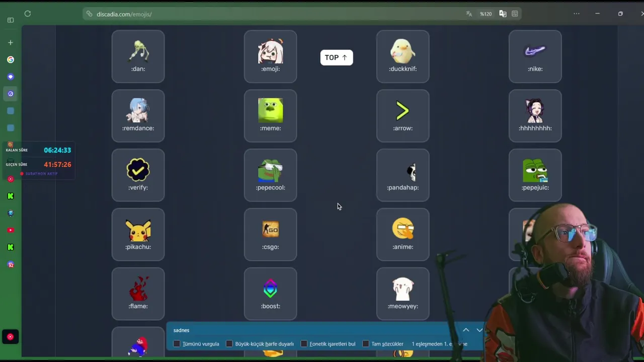Open the :csgo: logo emoji
The width and height of the screenshot is (644, 362).
pyautogui.click(x=270, y=234)
